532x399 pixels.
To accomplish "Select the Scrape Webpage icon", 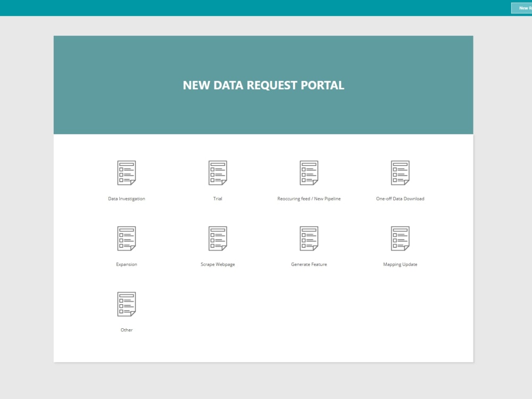I will click(218, 238).
